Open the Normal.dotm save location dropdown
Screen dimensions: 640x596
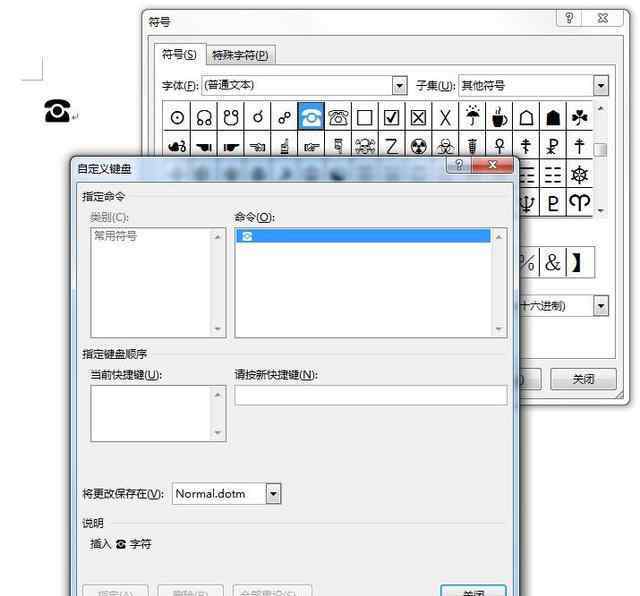click(273, 494)
